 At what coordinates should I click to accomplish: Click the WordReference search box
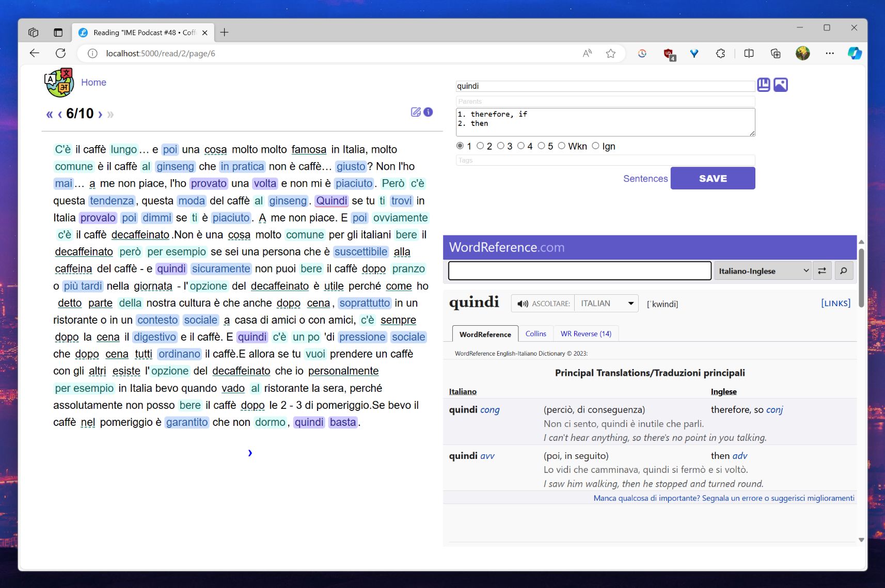(580, 271)
